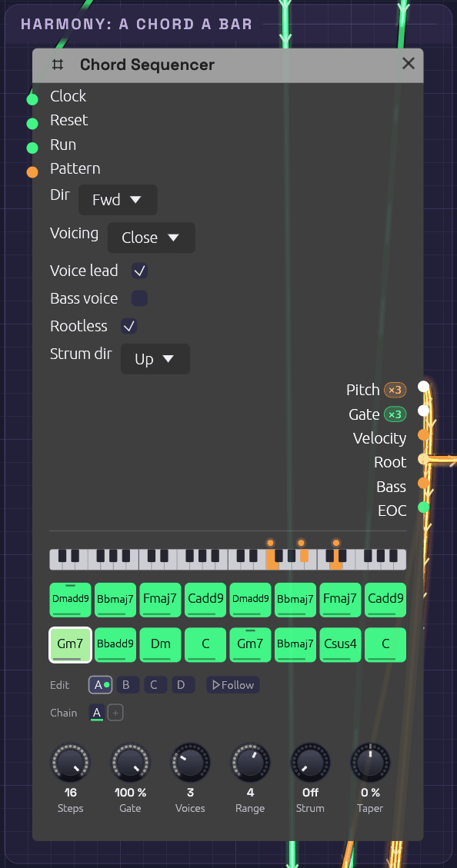Image resolution: width=457 pixels, height=868 pixels.
Task: Click the ×3 badge next to Gate
Action: [395, 414]
